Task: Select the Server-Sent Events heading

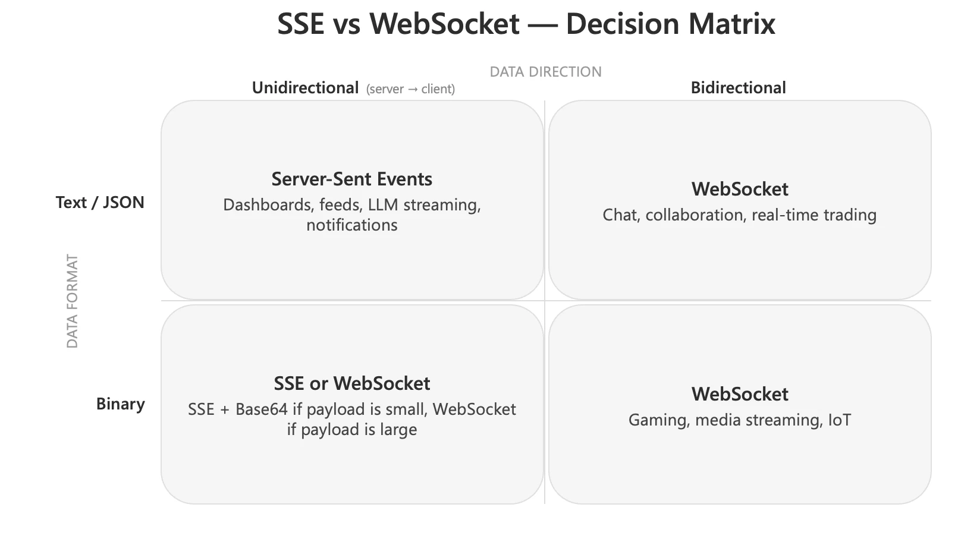Action: [x=351, y=179]
